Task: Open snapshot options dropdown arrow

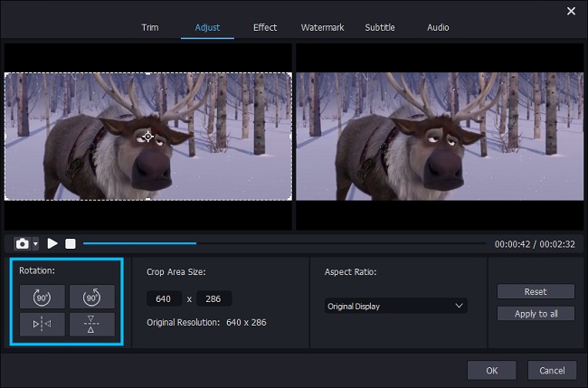Action: point(35,243)
